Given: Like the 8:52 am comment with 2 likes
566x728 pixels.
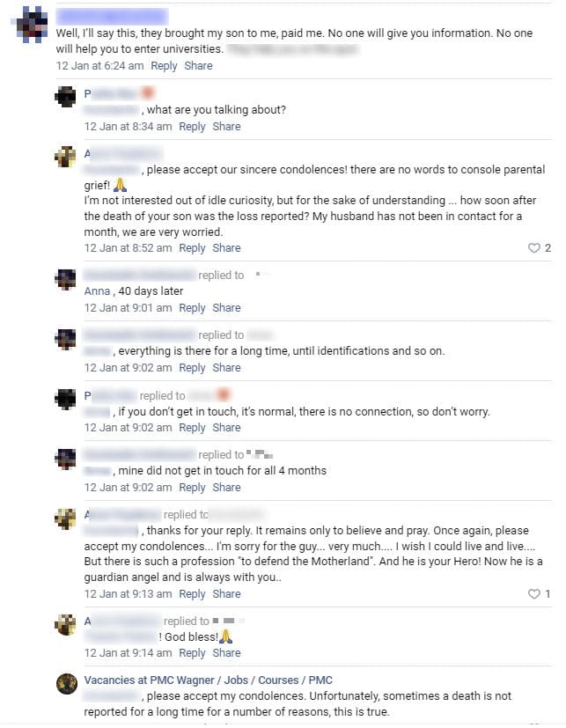Looking at the screenshot, I should [x=533, y=248].
